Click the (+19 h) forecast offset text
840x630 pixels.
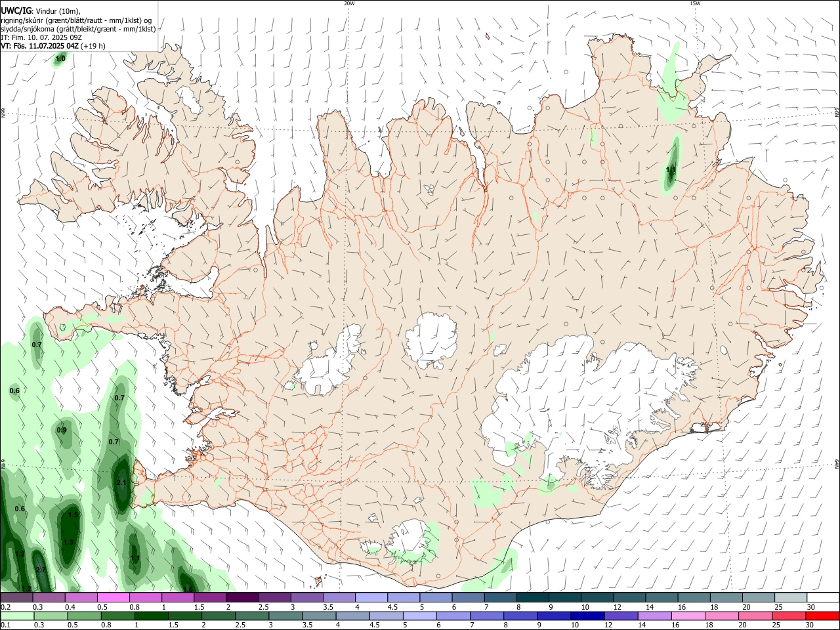coord(94,46)
